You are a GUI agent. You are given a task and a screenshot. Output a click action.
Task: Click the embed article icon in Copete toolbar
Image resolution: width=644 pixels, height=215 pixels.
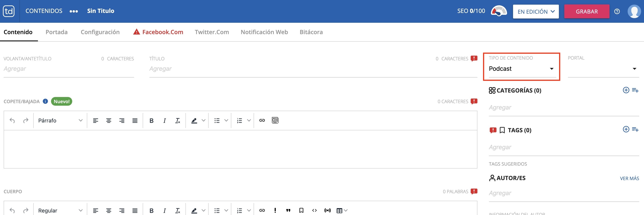275,120
